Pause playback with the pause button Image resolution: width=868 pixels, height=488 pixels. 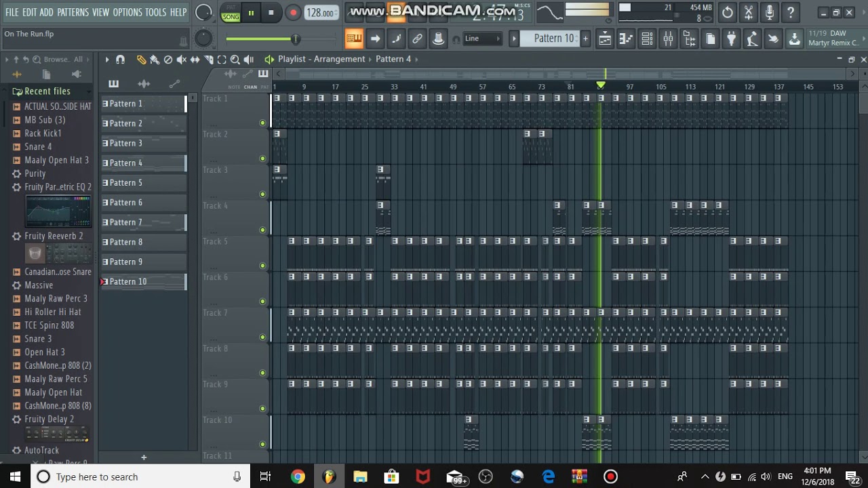click(x=251, y=13)
